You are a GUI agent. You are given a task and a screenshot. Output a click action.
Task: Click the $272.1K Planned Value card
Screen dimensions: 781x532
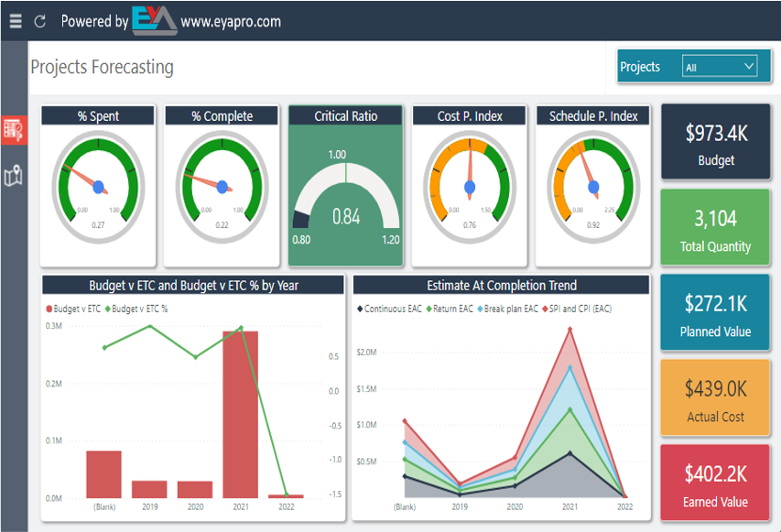point(715,312)
